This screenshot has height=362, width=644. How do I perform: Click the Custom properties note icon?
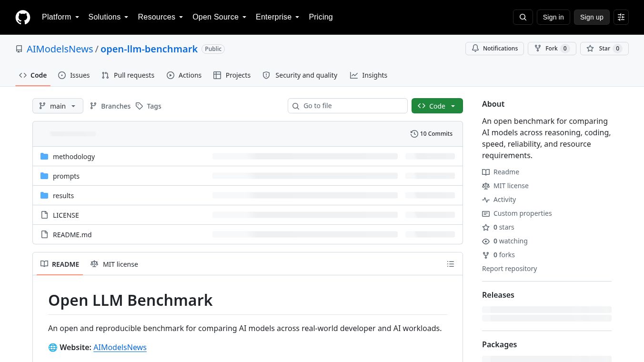[486, 213]
